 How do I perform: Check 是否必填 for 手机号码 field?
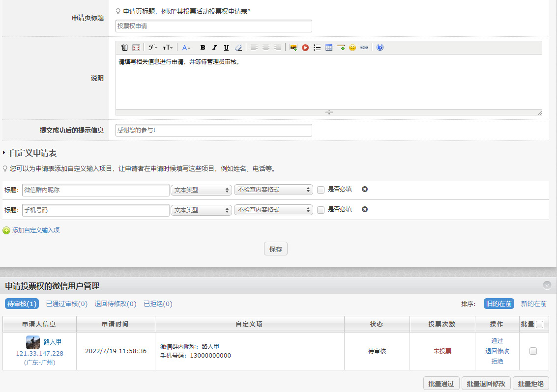point(321,210)
